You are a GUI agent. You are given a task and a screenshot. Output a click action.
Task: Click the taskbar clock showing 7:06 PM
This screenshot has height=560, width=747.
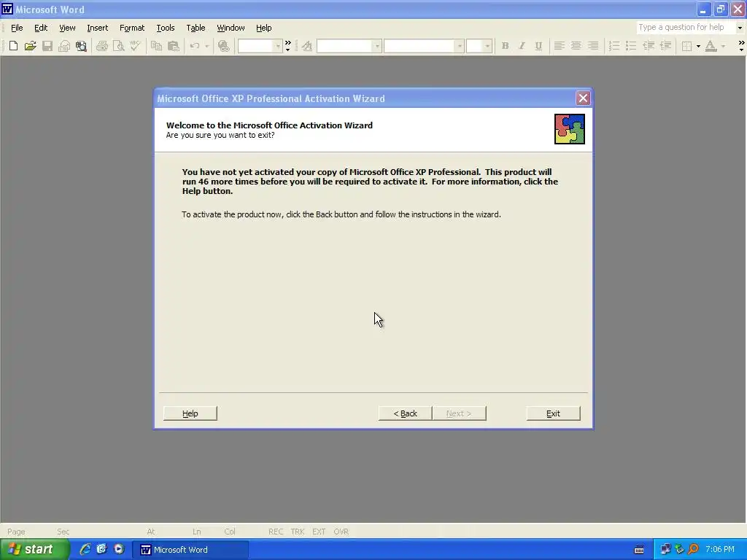coord(719,550)
